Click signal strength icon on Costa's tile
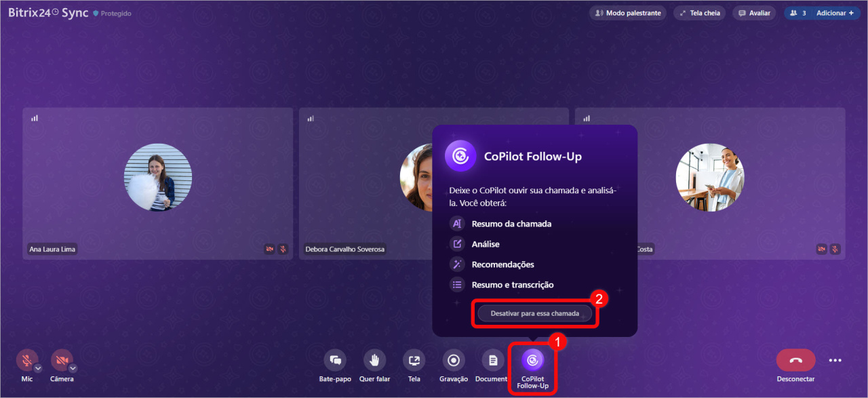Image resolution: width=868 pixels, height=398 pixels. pos(587,118)
